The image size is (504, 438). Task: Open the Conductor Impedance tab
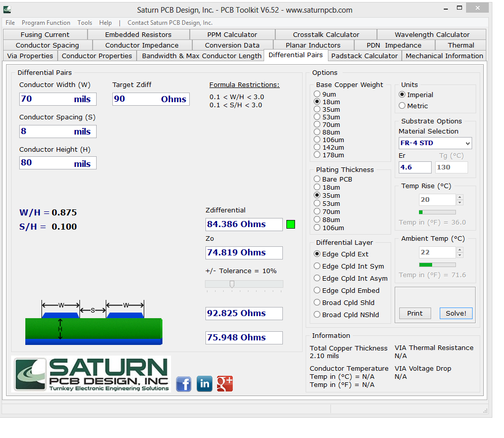[x=142, y=46]
